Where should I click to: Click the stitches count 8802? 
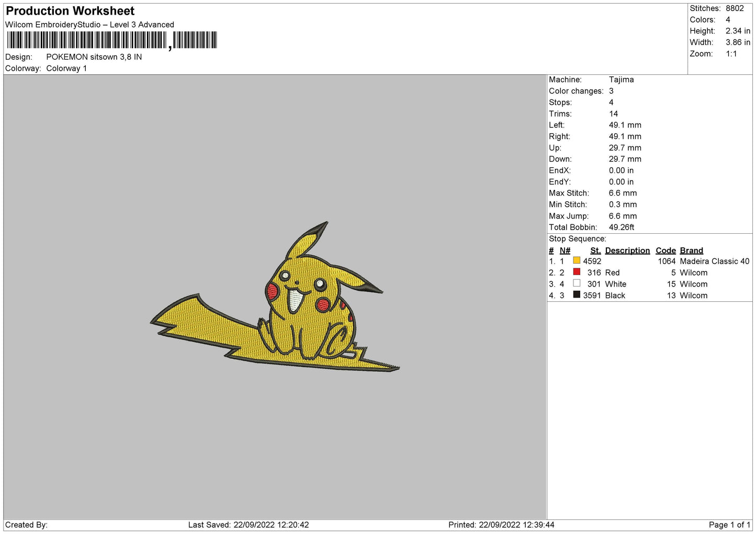[x=735, y=8]
